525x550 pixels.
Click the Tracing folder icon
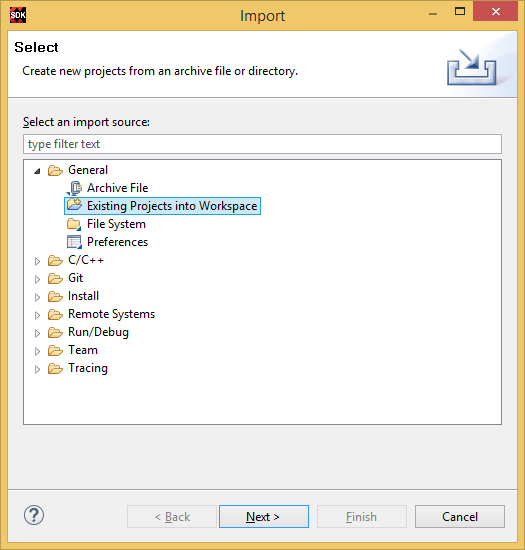(55, 369)
